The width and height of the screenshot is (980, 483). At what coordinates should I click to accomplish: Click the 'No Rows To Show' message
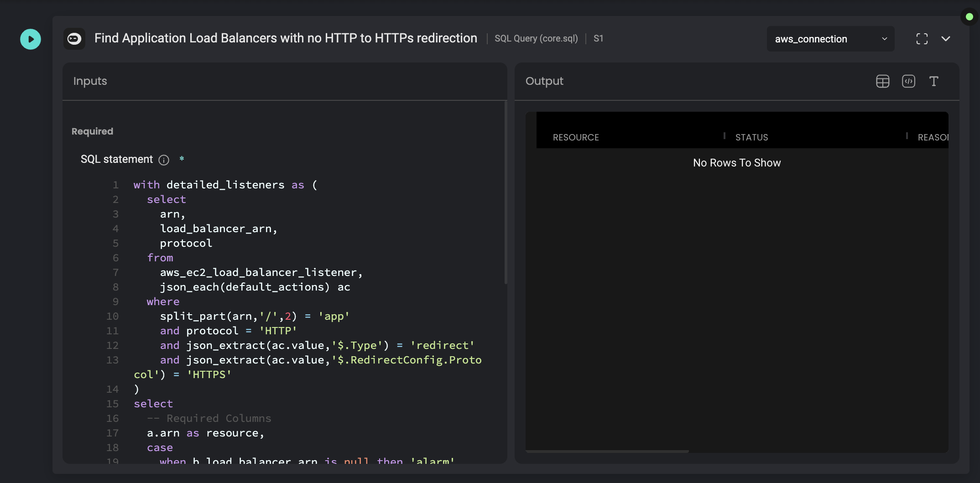point(737,163)
